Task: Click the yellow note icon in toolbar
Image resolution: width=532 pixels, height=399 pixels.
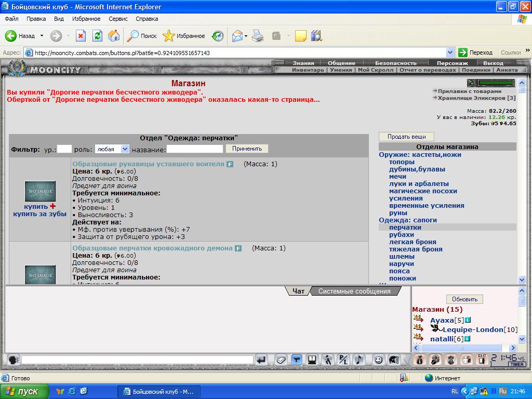Action: click(301, 36)
